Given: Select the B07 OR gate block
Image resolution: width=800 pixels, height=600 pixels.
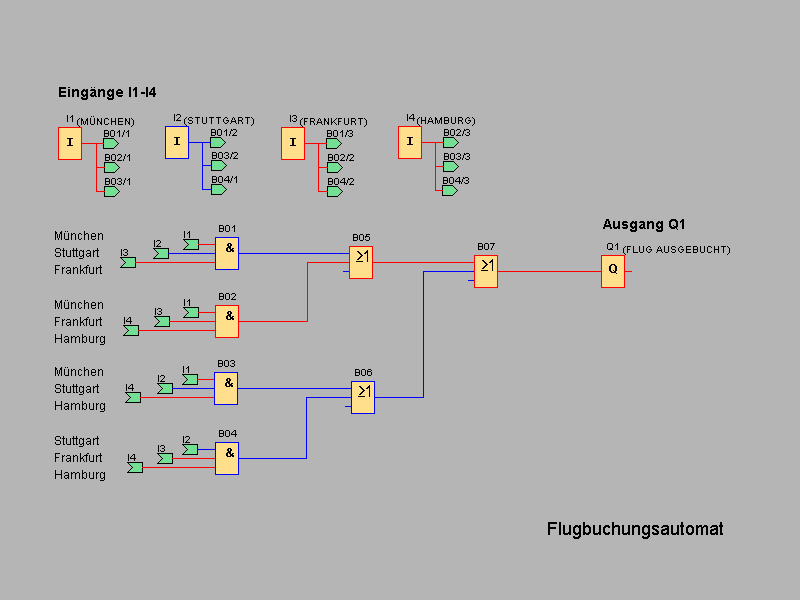Looking at the screenshot, I should [486, 271].
